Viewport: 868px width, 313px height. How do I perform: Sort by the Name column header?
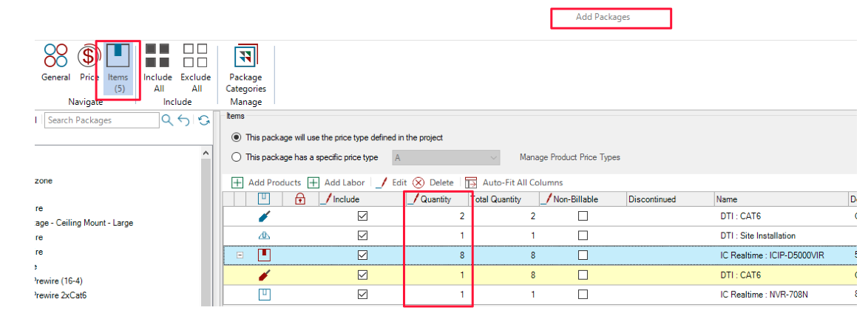pyautogui.click(x=780, y=199)
